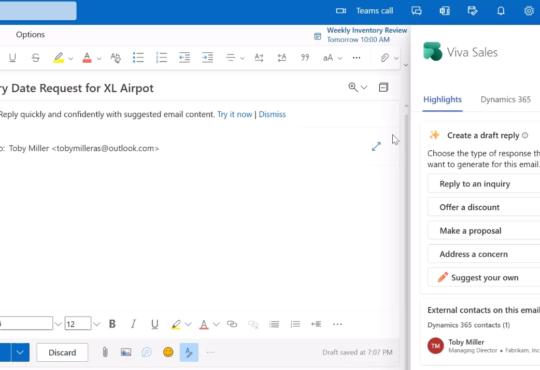Apply underline in top ribbon
The height and width of the screenshot is (370, 540).
[12, 58]
